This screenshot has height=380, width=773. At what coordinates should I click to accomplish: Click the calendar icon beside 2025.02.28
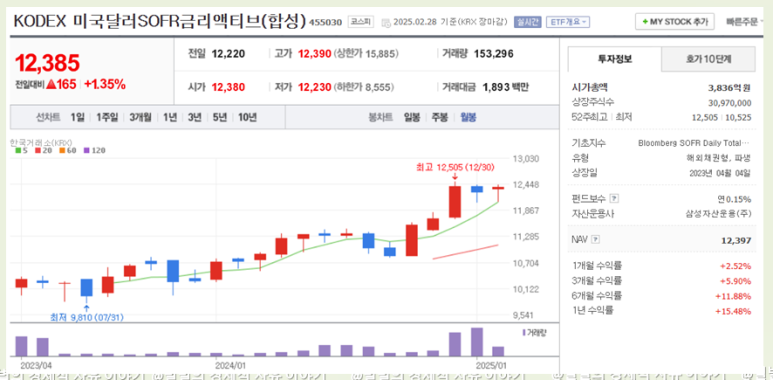pyautogui.click(x=386, y=22)
